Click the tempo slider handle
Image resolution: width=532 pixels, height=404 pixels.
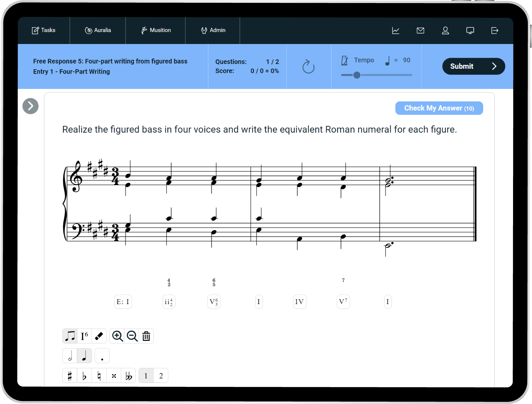(357, 75)
